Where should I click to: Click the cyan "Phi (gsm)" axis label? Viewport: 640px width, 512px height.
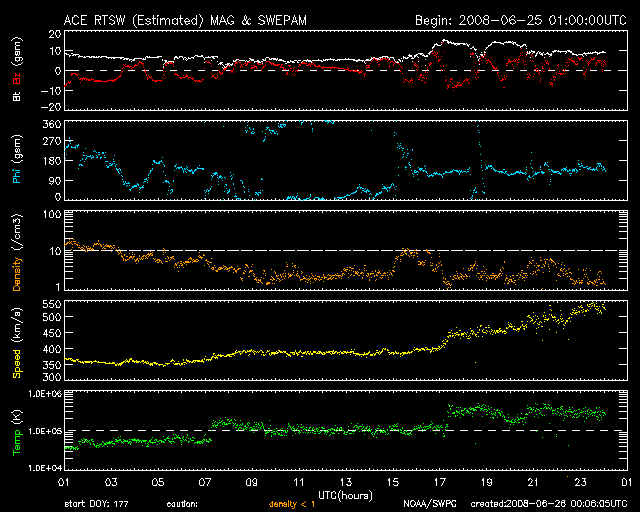pyautogui.click(x=17, y=159)
